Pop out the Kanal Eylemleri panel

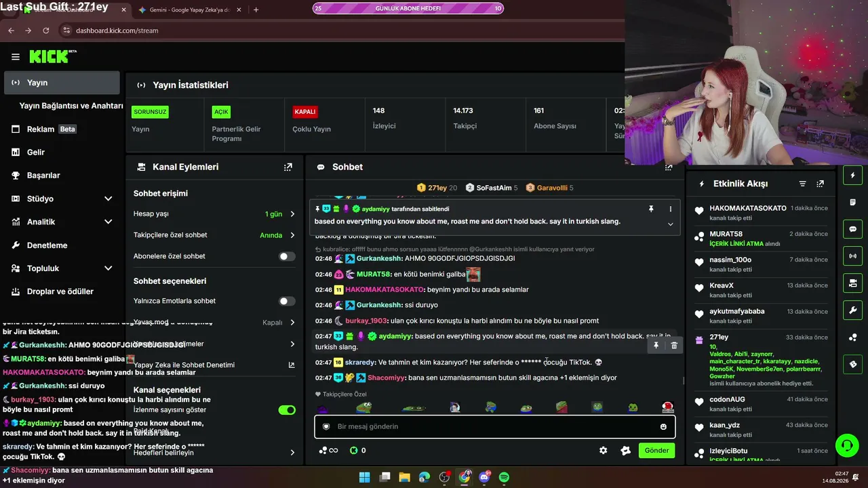point(288,167)
